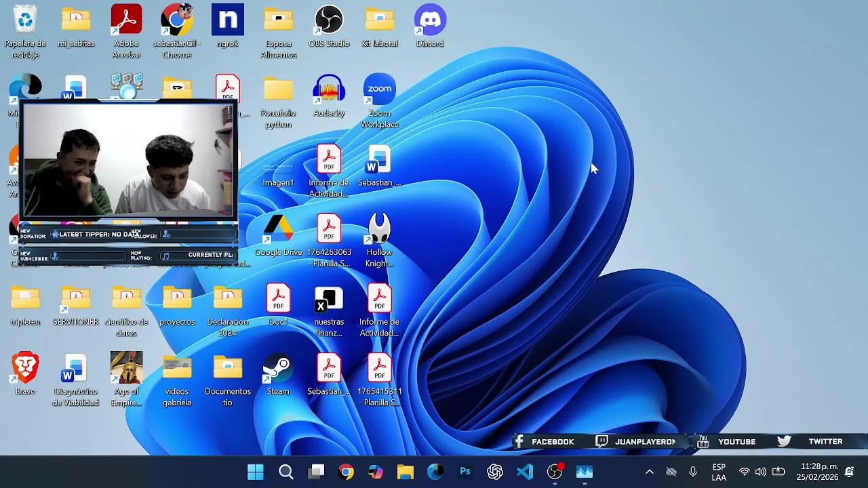Open the Wi-Fi network tray icon
Image resolution: width=868 pixels, height=488 pixels.
[x=744, y=472]
